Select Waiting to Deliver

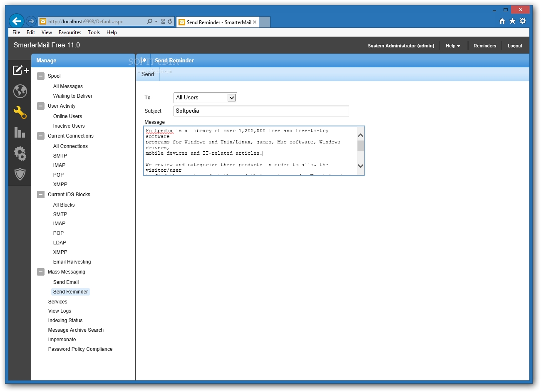(73, 96)
